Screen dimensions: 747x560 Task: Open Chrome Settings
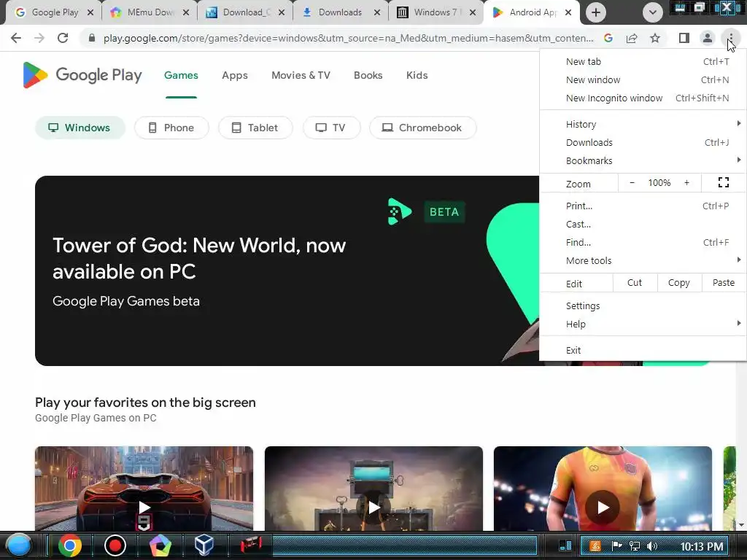coord(643,306)
